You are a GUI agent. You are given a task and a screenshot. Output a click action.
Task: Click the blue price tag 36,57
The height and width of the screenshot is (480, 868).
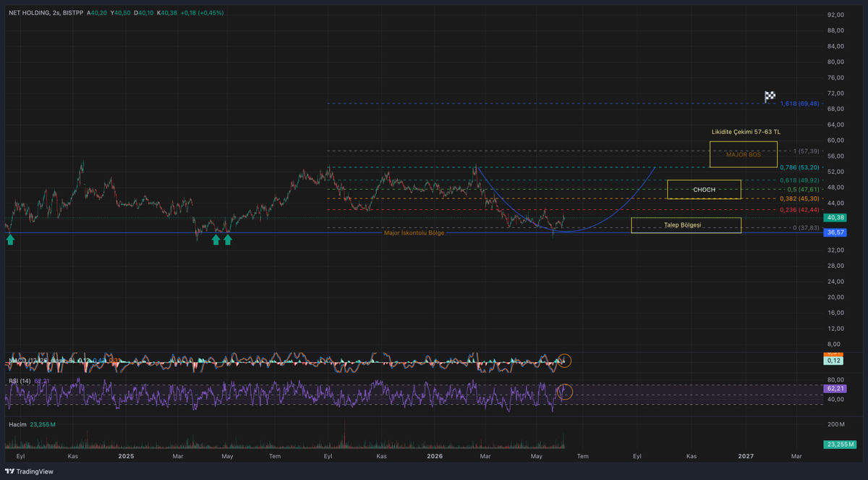835,232
